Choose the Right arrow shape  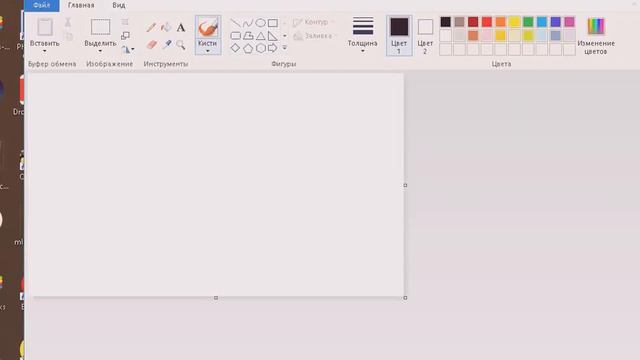[x=273, y=48]
